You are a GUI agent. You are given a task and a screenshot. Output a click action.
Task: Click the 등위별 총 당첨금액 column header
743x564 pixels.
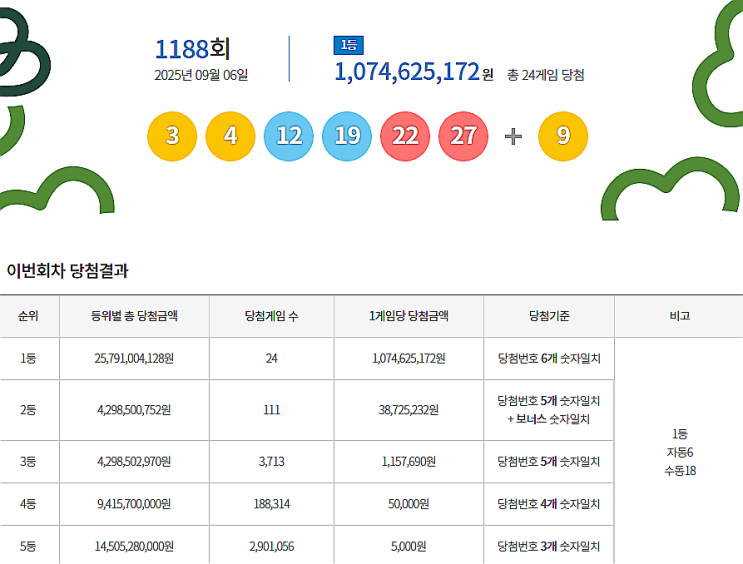tap(134, 316)
